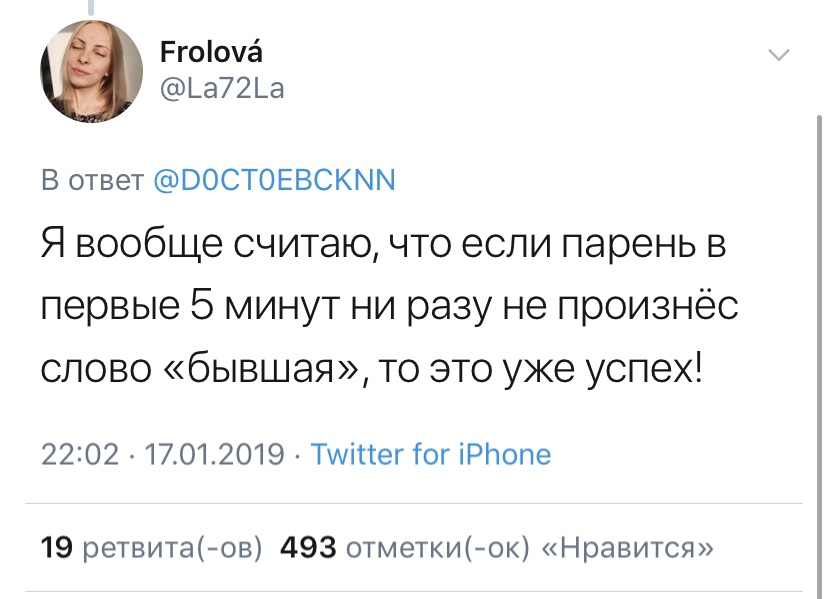This screenshot has height=599, width=828.
Task: Click the retweet count number 19
Action: click(x=57, y=547)
